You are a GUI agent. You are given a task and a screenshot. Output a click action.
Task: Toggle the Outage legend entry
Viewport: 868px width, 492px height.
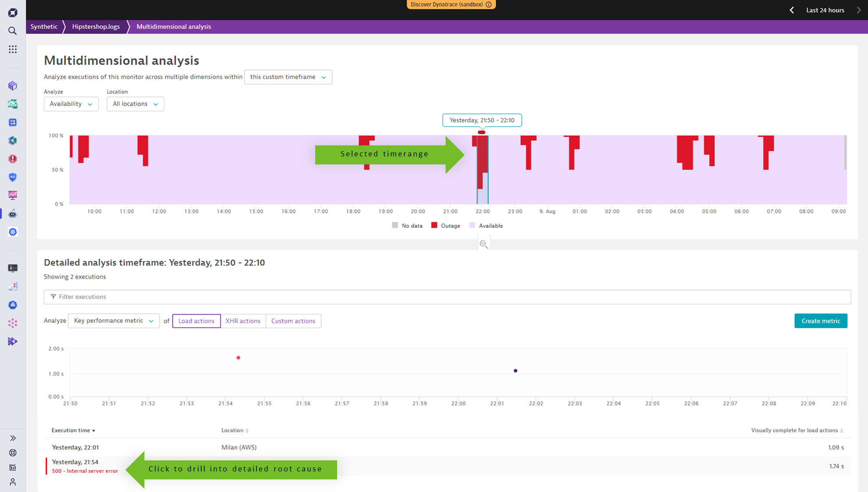(445, 226)
